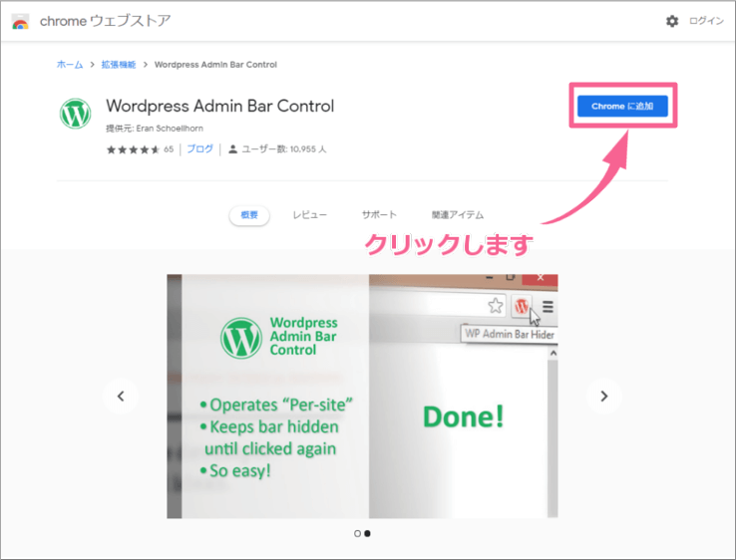Click the ユーザー数: 10,955 人 text
Screen dimensions: 736x560
[283, 149]
